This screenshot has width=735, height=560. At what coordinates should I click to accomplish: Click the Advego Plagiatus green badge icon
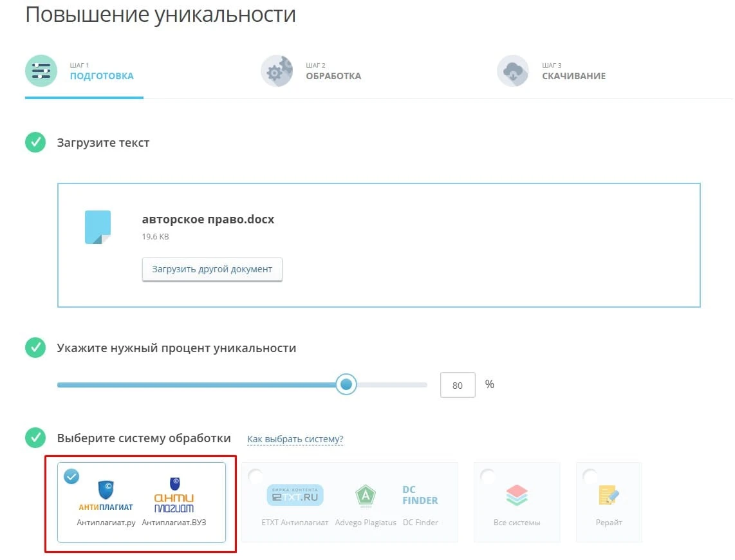[x=366, y=495]
